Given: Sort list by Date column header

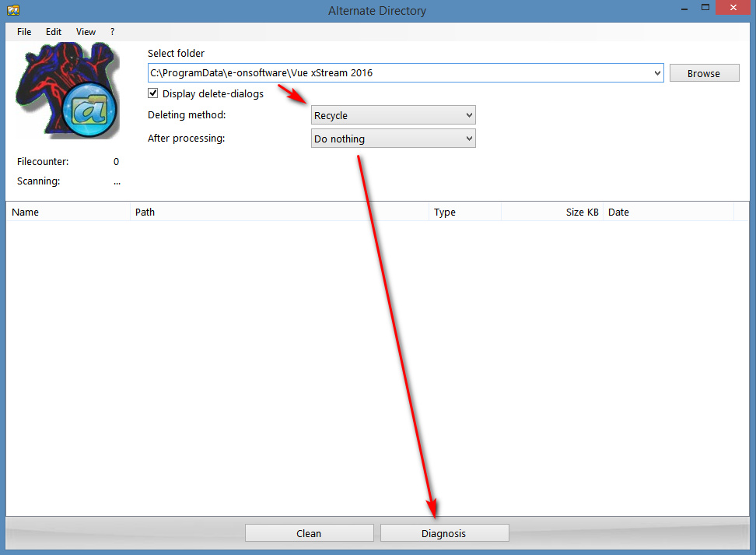Looking at the screenshot, I should (668, 212).
